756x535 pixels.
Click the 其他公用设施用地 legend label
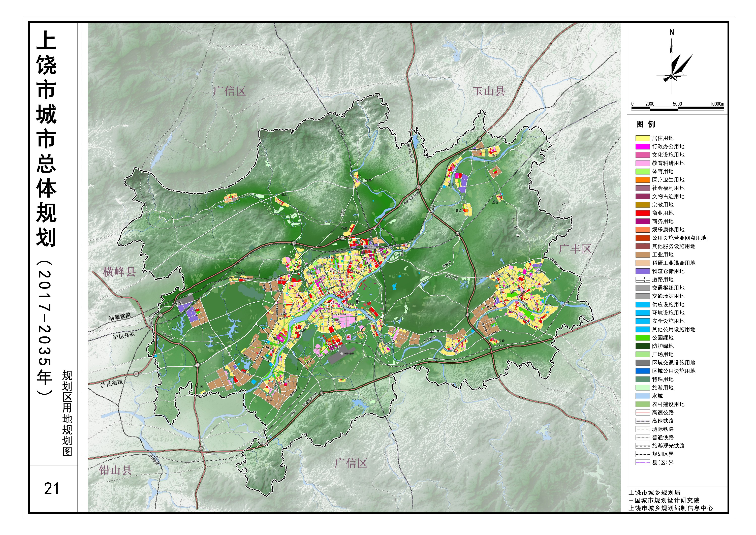tap(674, 329)
